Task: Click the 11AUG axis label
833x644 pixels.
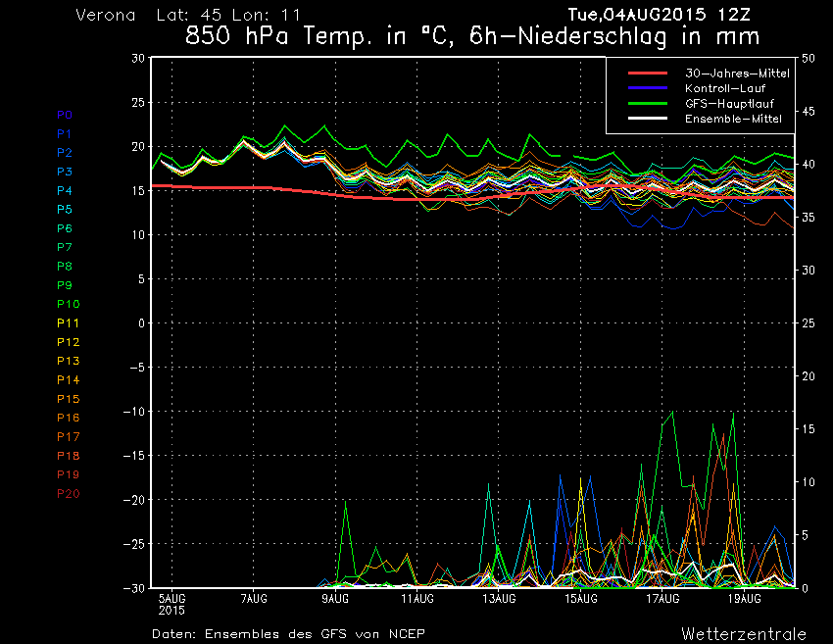Action: (x=417, y=599)
